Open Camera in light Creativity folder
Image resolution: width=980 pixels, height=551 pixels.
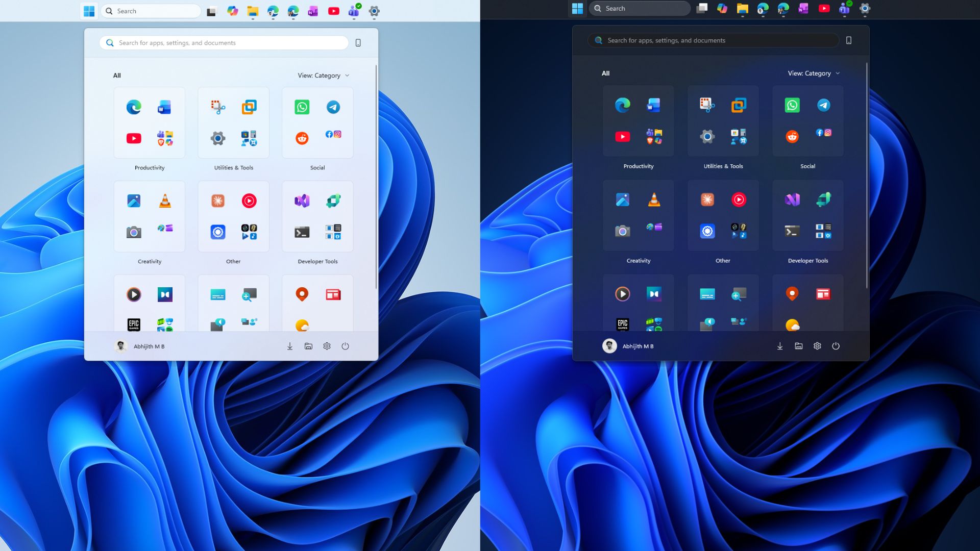[x=134, y=233]
